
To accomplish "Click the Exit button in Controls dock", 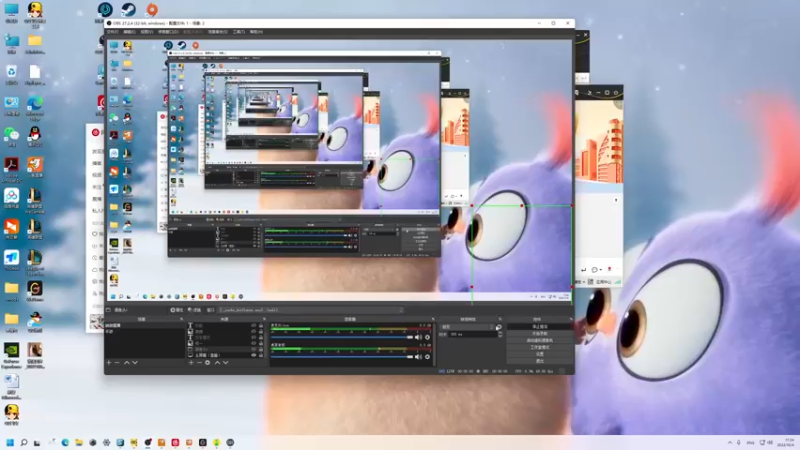I will (x=539, y=361).
